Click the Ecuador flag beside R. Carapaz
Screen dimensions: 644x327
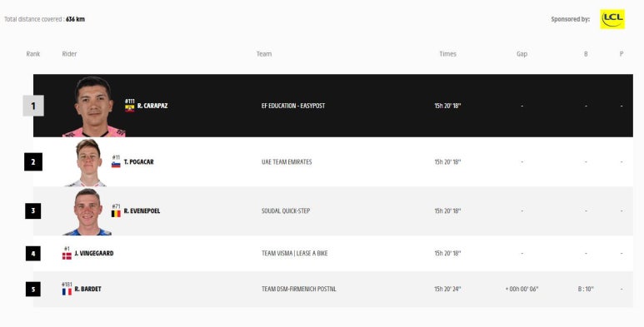click(x=130, y=108)
